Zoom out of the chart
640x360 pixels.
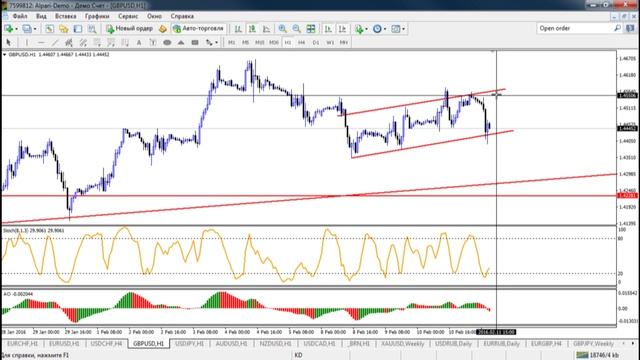coord(297,29)
